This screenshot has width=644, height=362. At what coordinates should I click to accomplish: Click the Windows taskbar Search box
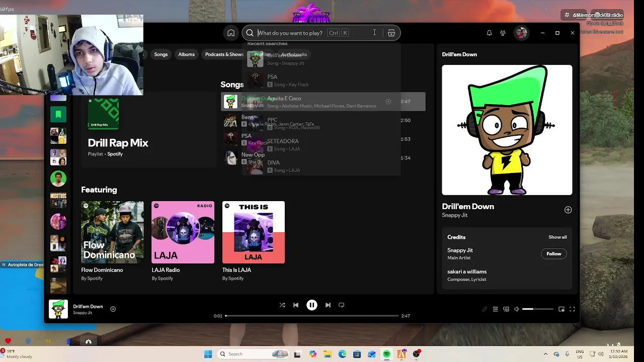pyautogui.click(x=254, y=354)
